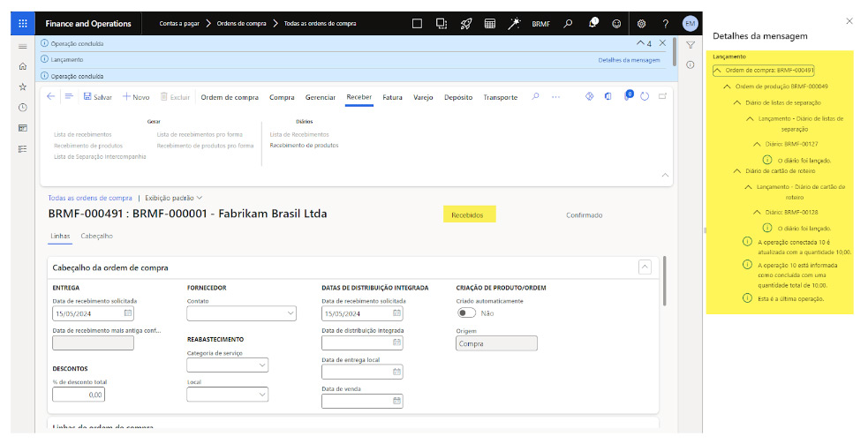Click the % de desconto total field
Viewport: 868px width, 444px height.
(79, 395)
